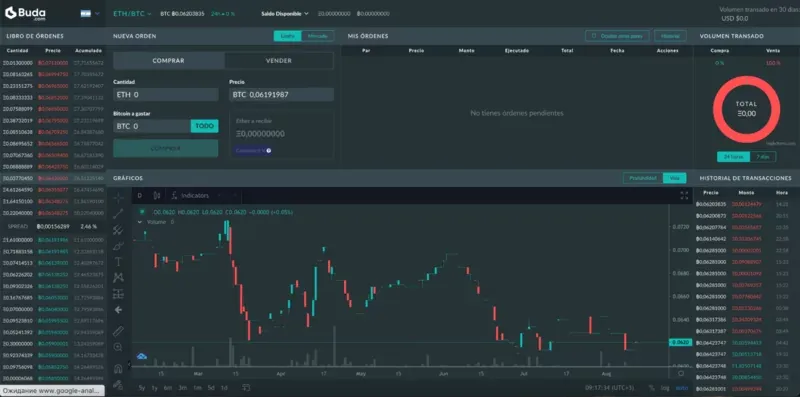Image resolution: width=800 pixels, height=397 pixels.
Task: Select the back arrow icon in chart toolbar
Action: click(118, 310)
